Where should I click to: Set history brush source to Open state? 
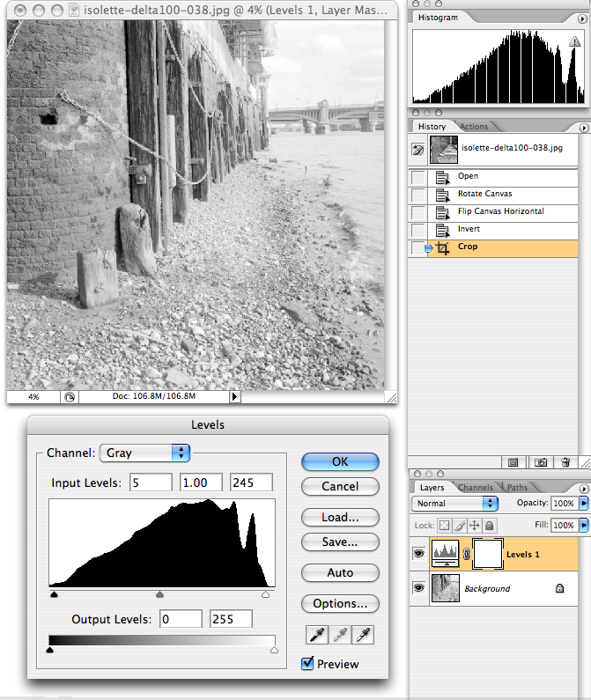418,178
